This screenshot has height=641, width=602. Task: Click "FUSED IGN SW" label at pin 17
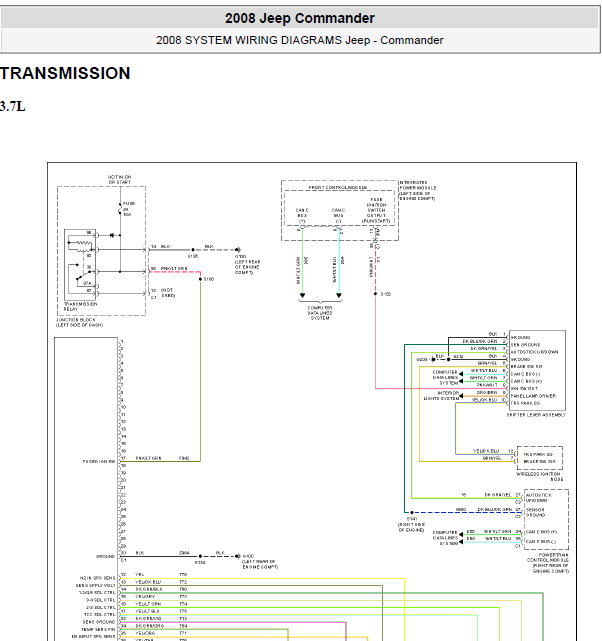pyautogui.click(x=99, y=462)
